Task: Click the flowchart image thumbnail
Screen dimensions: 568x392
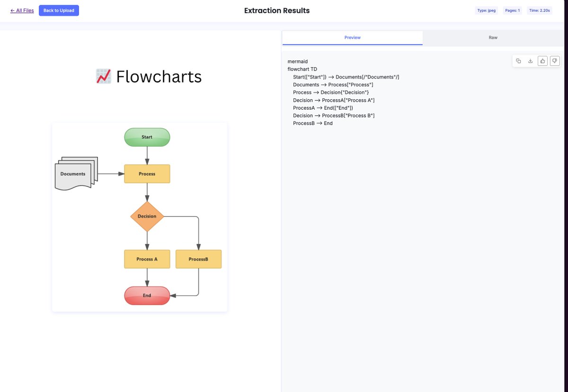Action: pos(140,217)
